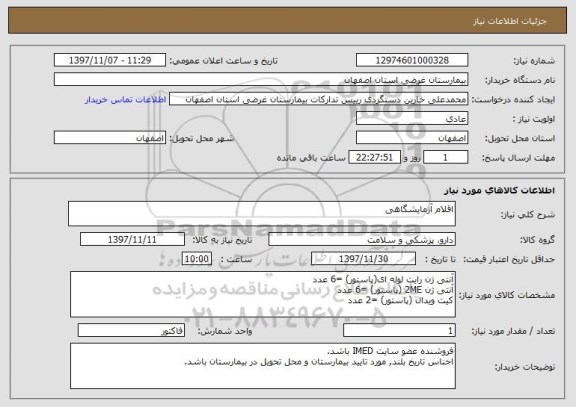Click the section heading اطلاعات کالاهای مورد نیاز
Image resolution: width=576 pixels, height=407 pixels.
pyautogui.click(x=499, y=190)
